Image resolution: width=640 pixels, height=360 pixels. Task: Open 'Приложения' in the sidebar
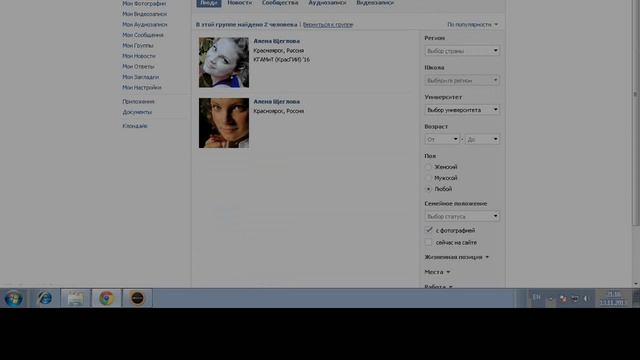click(x=138, y=102)
